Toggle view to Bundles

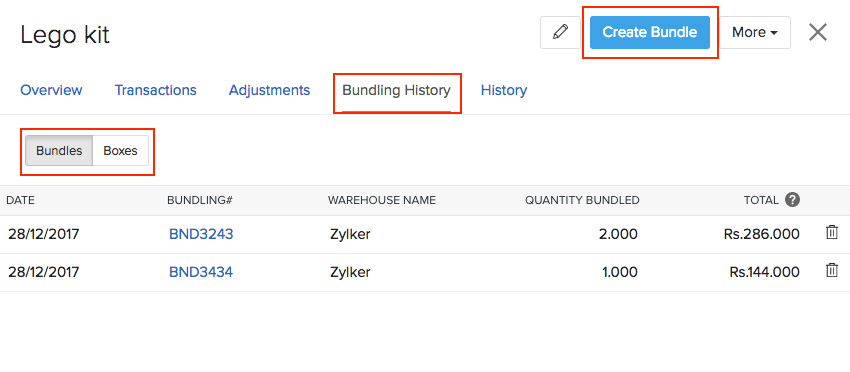(x=59, y=151)
